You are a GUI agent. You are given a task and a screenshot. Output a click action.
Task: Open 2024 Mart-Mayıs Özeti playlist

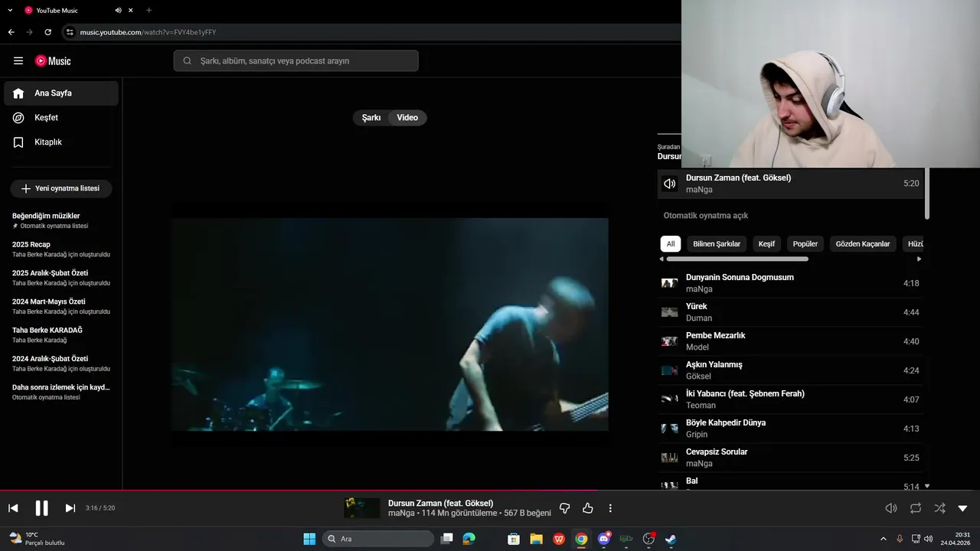click(61, 306)
